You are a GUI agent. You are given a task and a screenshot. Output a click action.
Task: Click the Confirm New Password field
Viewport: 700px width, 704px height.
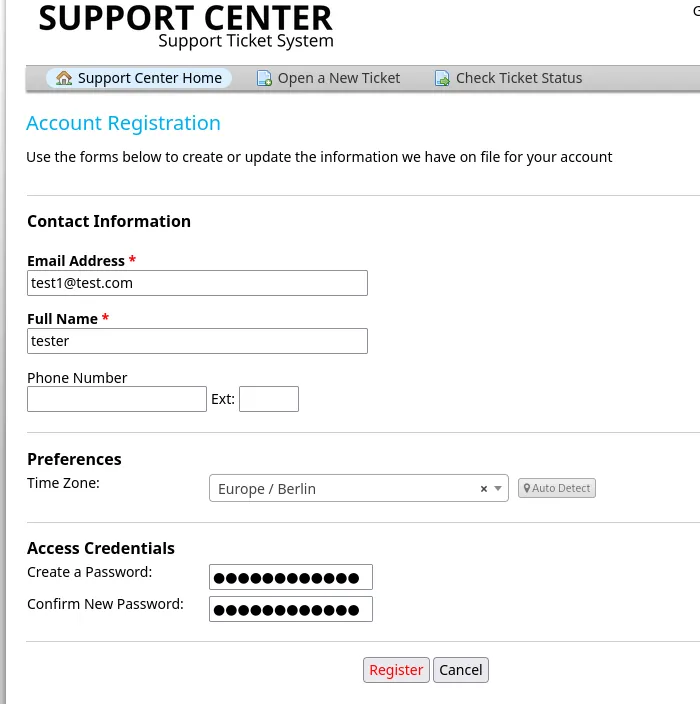point(290,609)
